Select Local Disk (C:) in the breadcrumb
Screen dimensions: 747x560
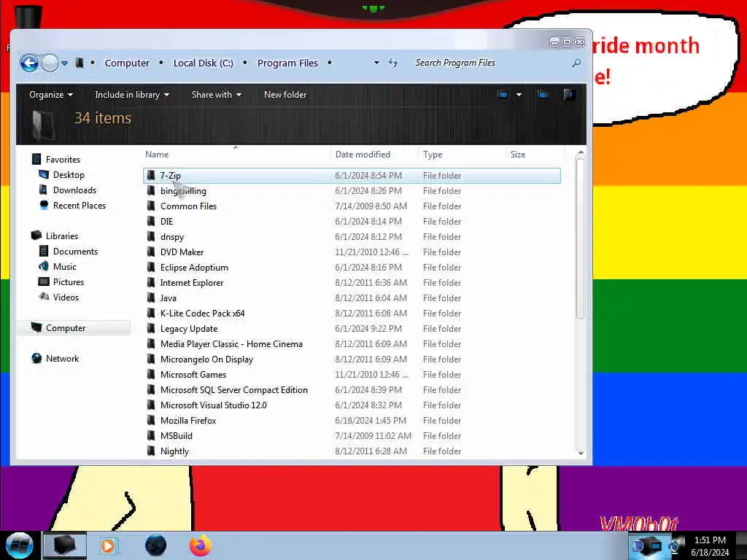click(203, 63)
